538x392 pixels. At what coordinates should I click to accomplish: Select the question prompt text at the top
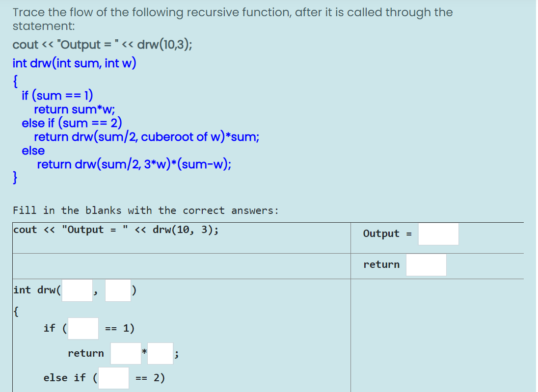click(231, 19)
